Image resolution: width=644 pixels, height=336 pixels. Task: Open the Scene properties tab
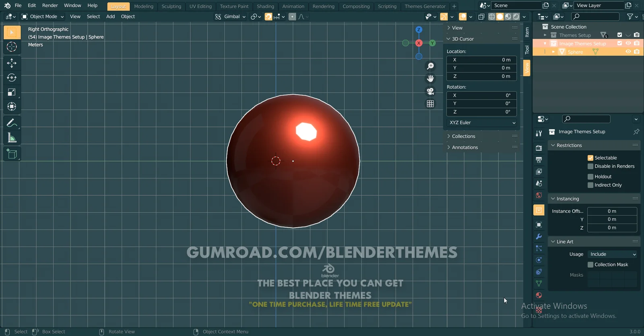tap(539, 183)
